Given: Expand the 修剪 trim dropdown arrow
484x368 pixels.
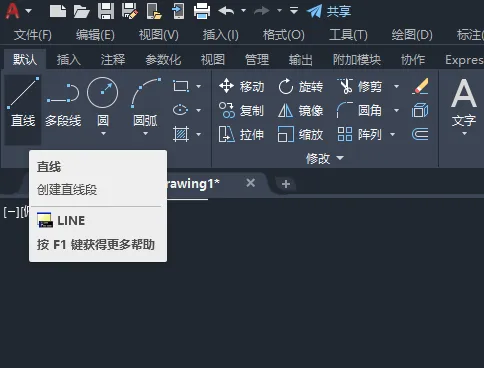Looking at the screenshot, I should [x=396, y=86].
